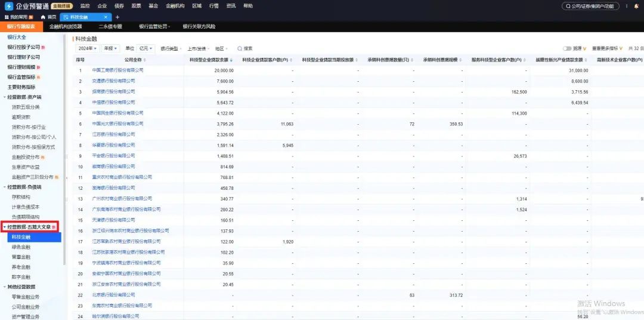Add a new tab with the plus icon

(x=117, y=17)
